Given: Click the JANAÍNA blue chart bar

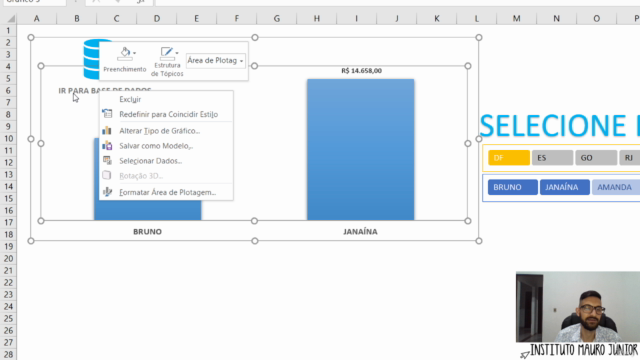Looking at the screenshot, I should point(361,150).
